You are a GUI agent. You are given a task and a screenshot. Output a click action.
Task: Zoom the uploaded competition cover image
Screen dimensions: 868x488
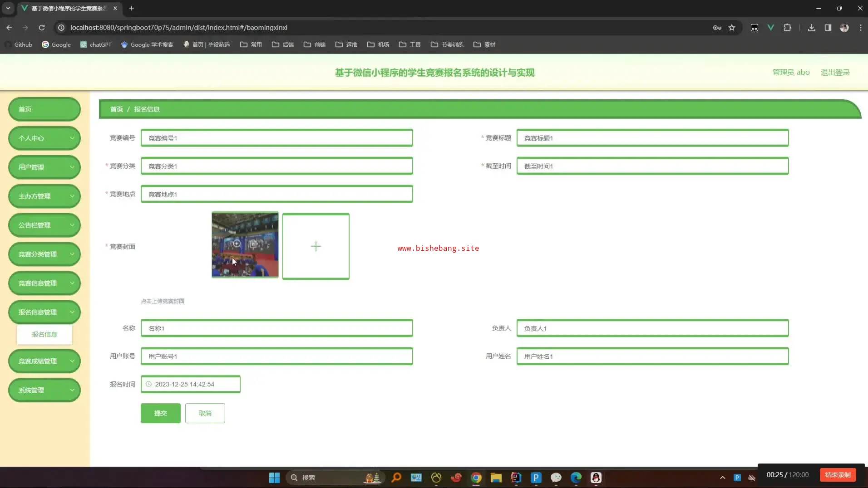click(x=237, y=244)
